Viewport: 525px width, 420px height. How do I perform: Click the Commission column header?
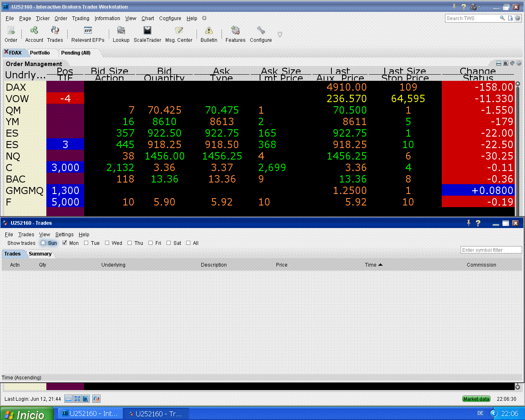(x=481, y=265)
